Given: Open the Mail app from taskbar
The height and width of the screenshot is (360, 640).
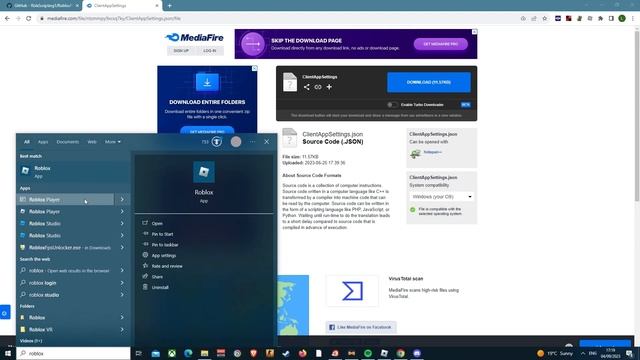Looking at the screenshot, I should click(x=156, y=353).
